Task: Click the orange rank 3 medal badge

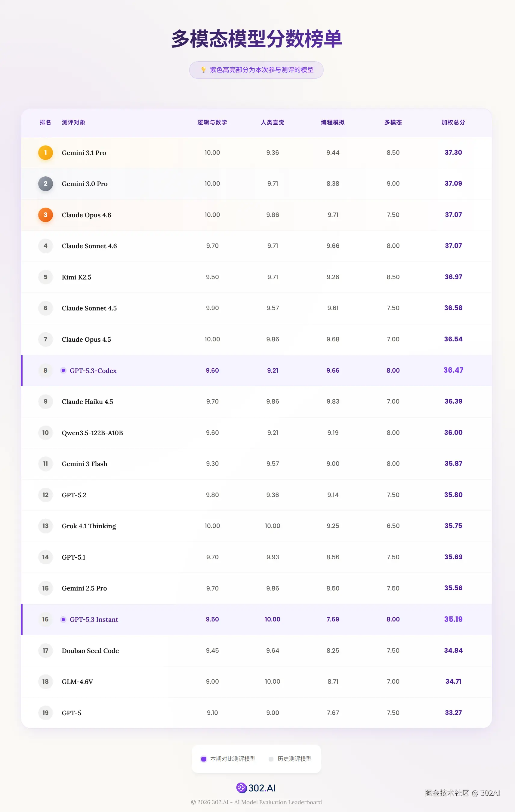Action: click(x=45, y=215)
